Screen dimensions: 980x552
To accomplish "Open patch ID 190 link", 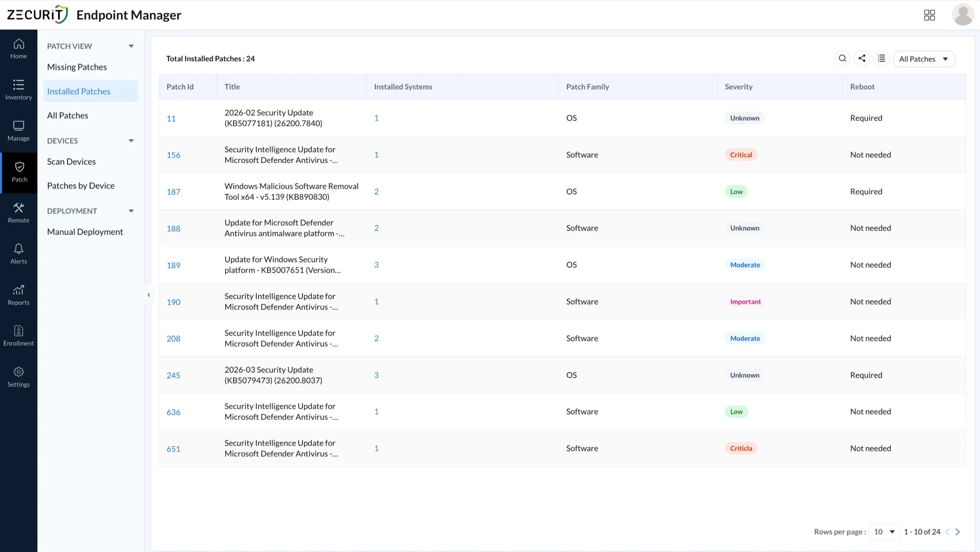I will (x=173, y=302).
